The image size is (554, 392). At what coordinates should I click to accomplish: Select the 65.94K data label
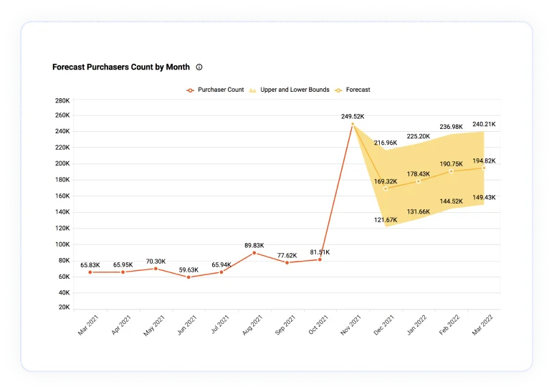click(221, 265)
